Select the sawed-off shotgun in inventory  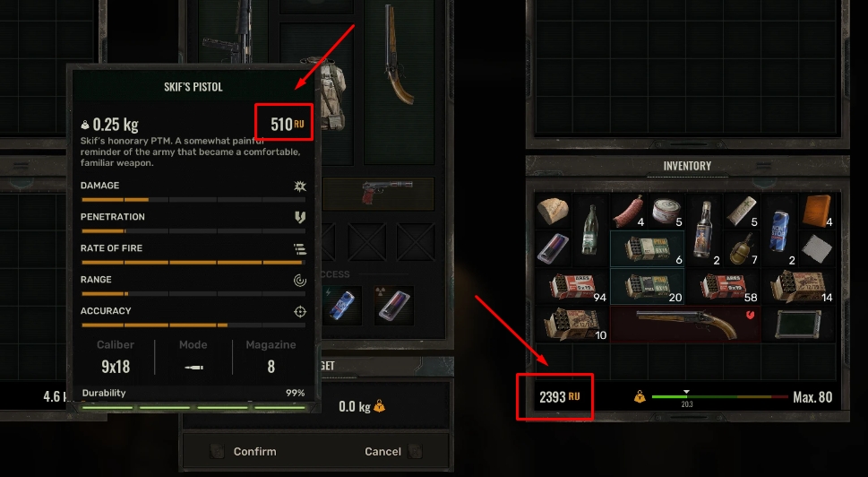coord(685,324)
